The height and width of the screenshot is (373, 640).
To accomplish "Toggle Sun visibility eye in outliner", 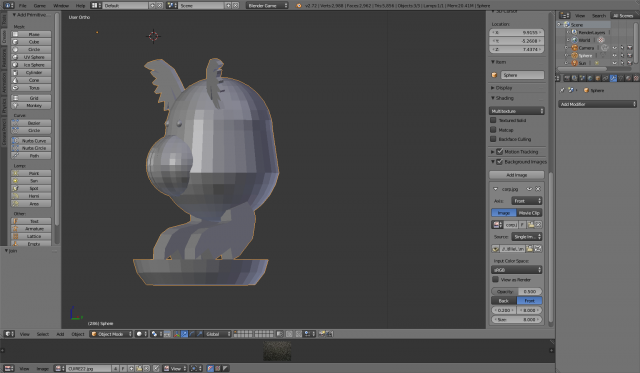I will (x=614, y=63).
